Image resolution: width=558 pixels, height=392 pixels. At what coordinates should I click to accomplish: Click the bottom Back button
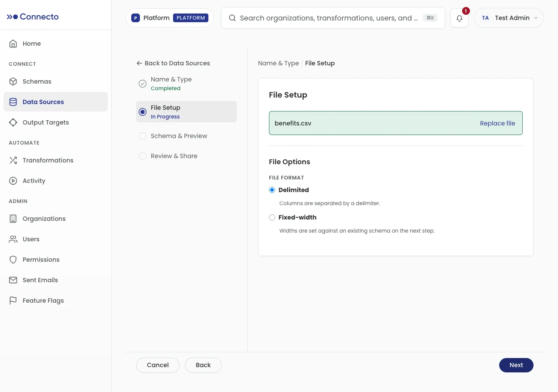203,365
